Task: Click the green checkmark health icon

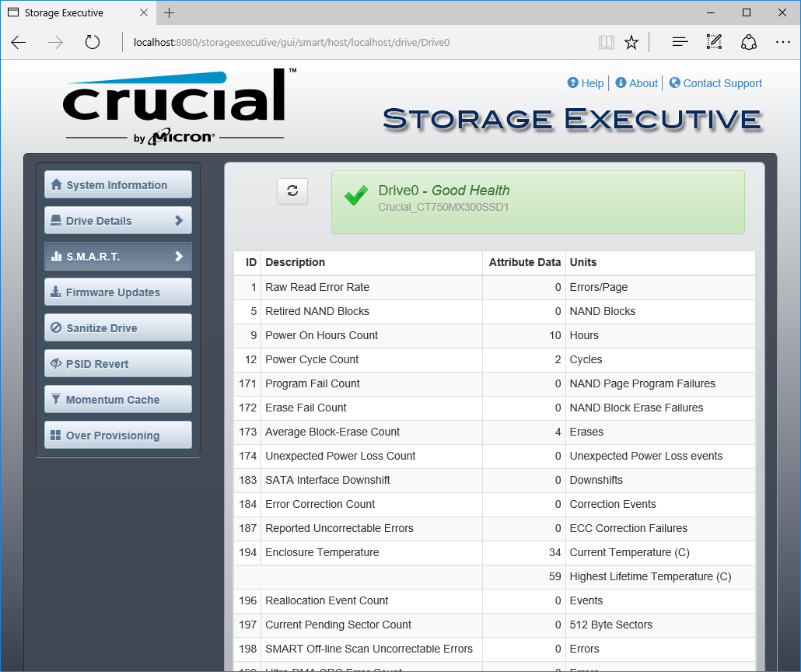Action: click(x=356, y=195)
